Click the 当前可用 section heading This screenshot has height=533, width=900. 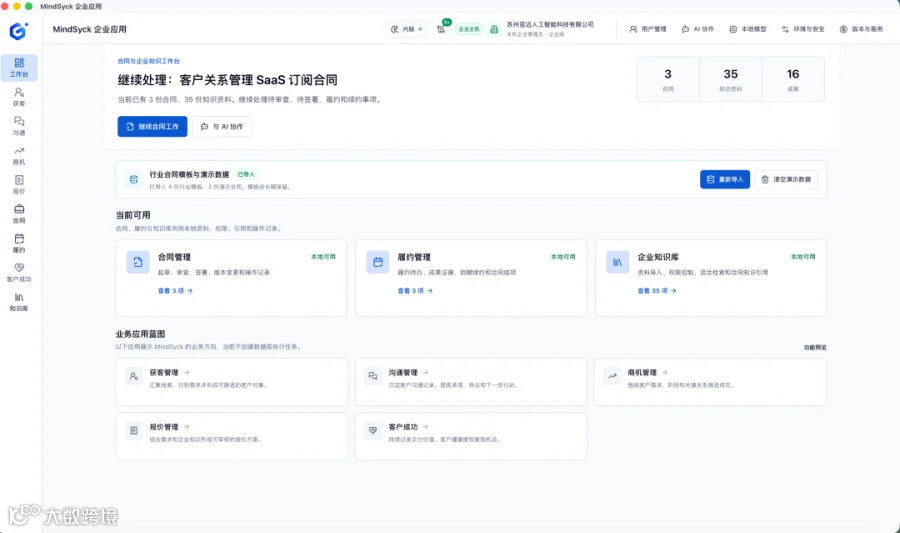point(133,215)
